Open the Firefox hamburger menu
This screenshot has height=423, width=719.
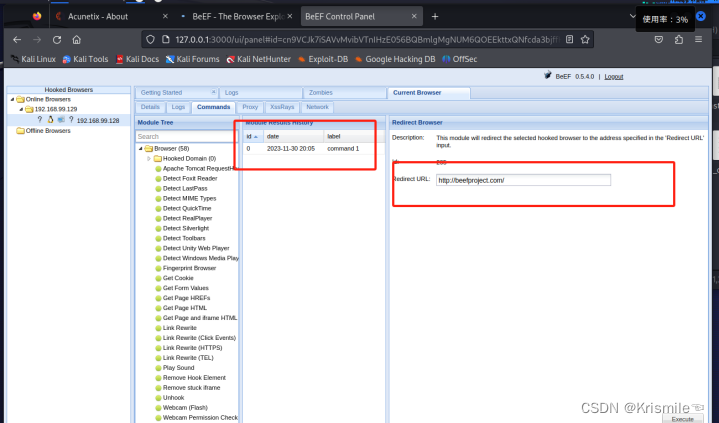[698, 39]
